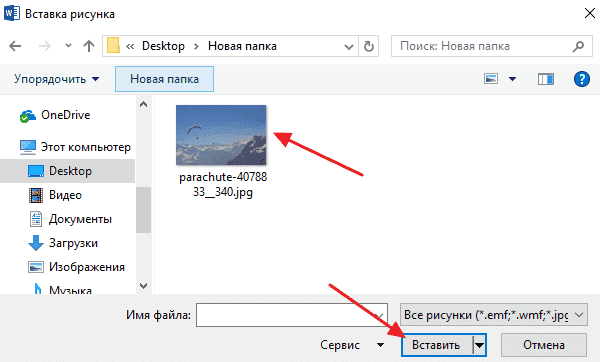Toggle the preview pane
The width and height of the screenshot is (600, 362).
546,79
